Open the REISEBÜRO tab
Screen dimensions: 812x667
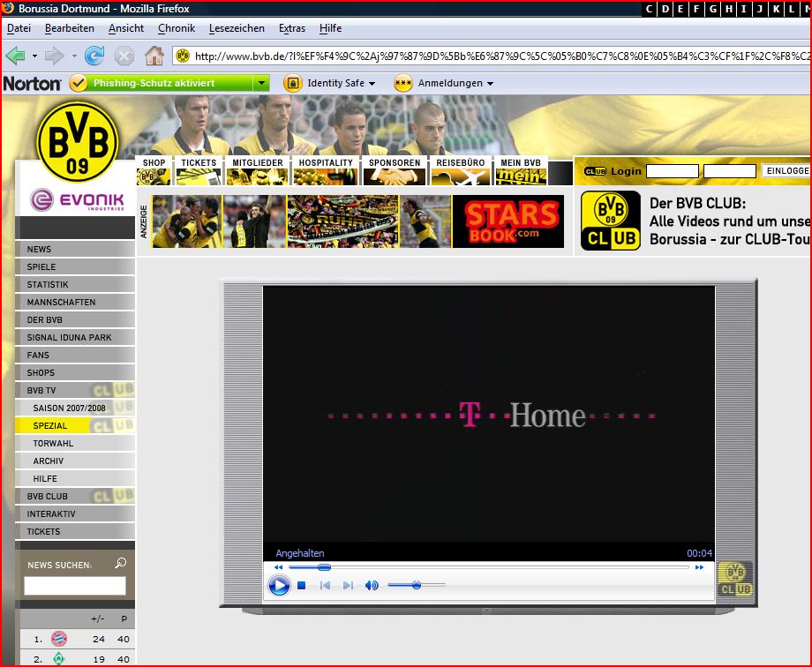point(461,170)
